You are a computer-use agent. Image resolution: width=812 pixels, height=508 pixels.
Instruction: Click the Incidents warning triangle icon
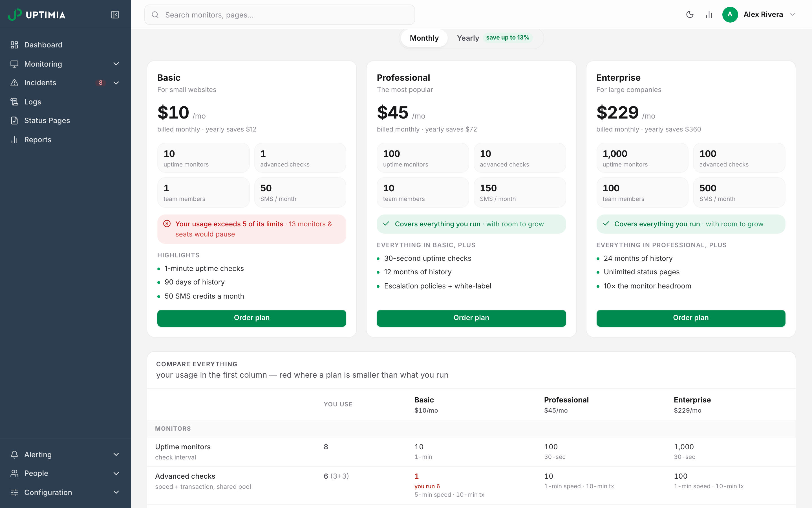(x=14, y=83)
